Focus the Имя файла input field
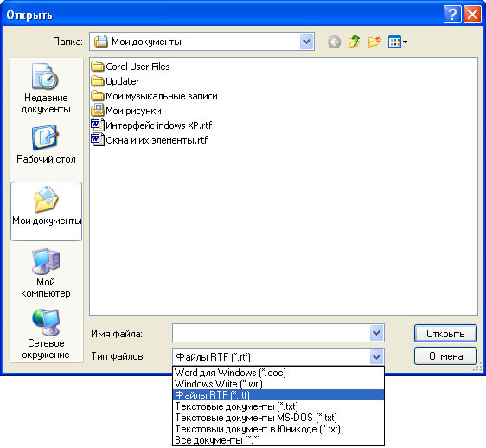 coord(272,333)
